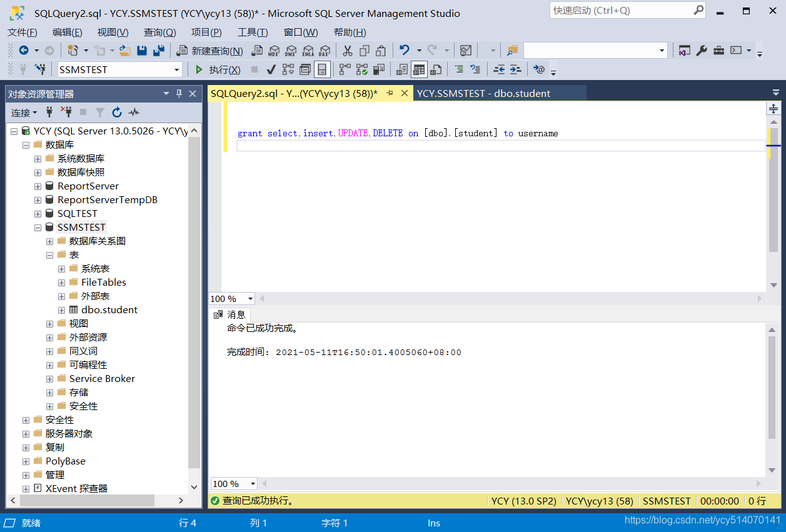Click the single-disk Save icon

tap(141, 51)
